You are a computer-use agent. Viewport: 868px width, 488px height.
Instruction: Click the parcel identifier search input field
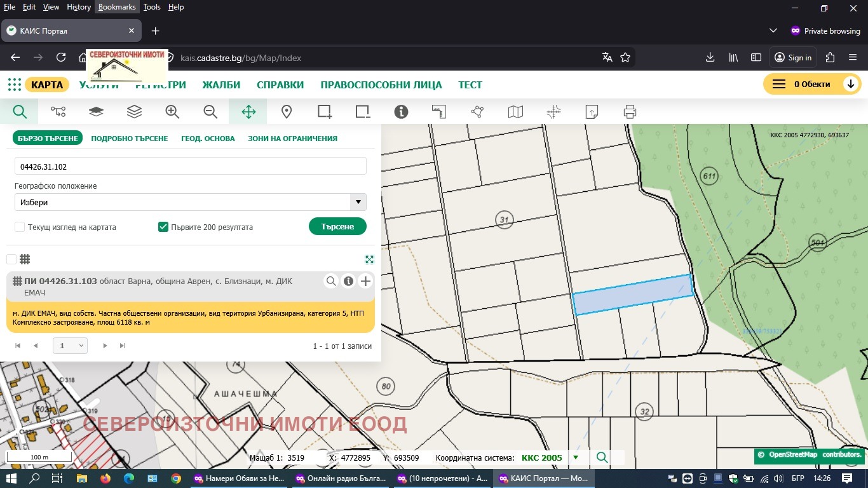pyautogui.click(x=191, y=166)
